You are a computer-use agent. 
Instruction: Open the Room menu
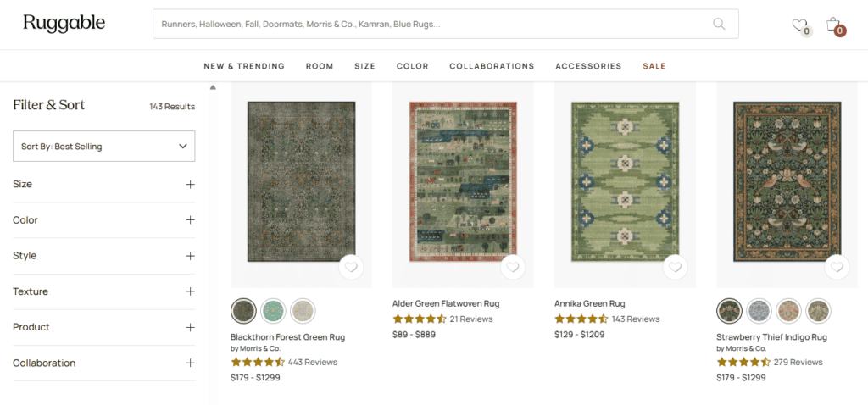[x=320, y=66]
